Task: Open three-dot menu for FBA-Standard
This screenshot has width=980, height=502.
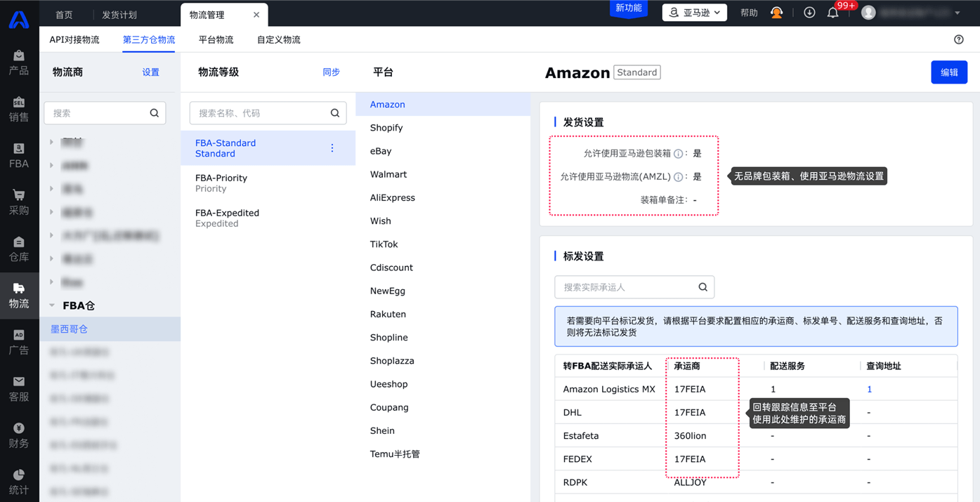Action: tap(332, 148)
